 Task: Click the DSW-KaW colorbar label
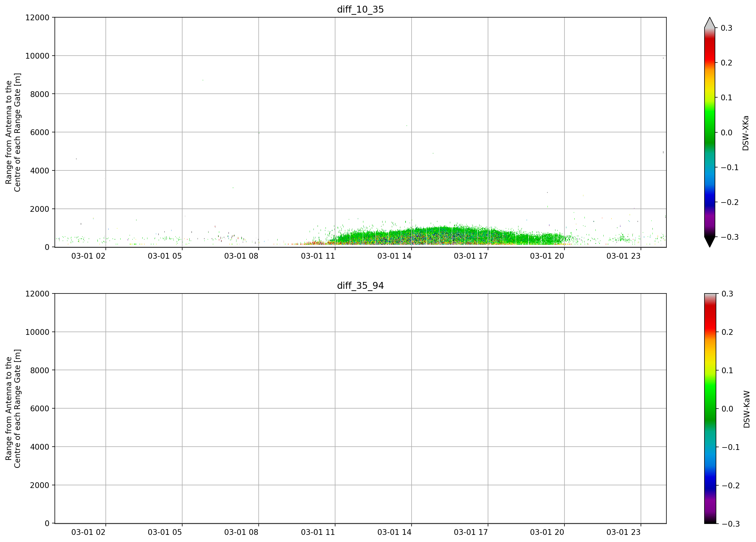click(x=747, y=409)
